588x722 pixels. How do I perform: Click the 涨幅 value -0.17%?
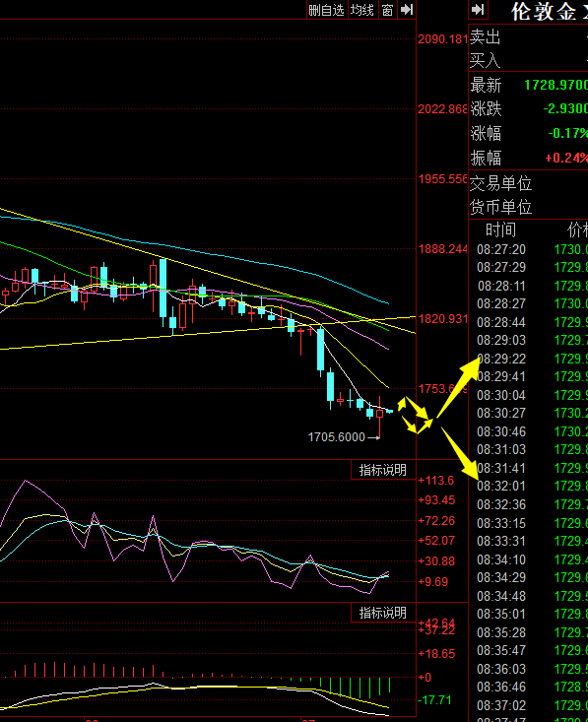click(568, 134)
